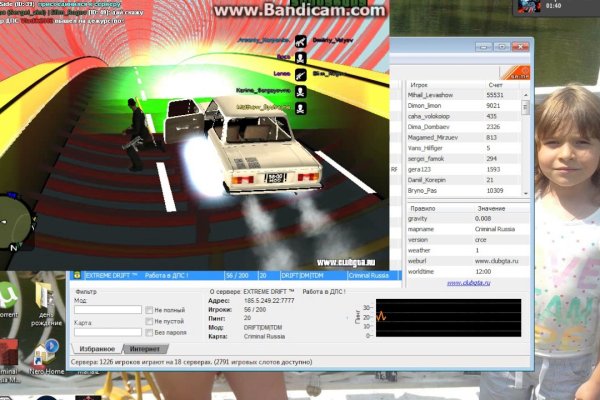The image size is (600, 400).
Task: Select player Dimon_limon in the list
Action: coord(464,105)
